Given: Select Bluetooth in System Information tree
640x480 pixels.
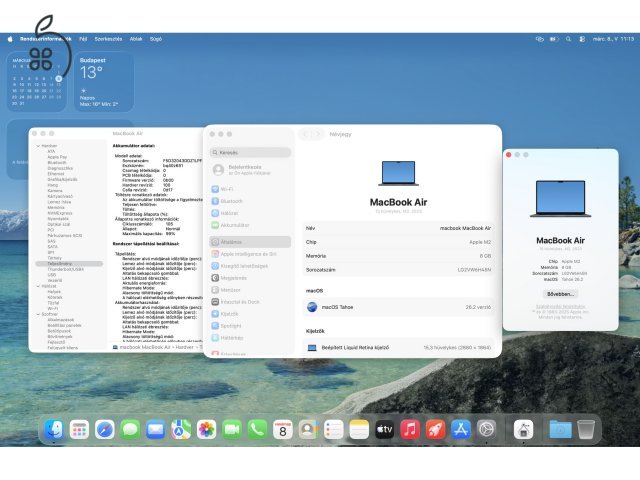Looking at the screenshot, I should click(x=57, y=162).
